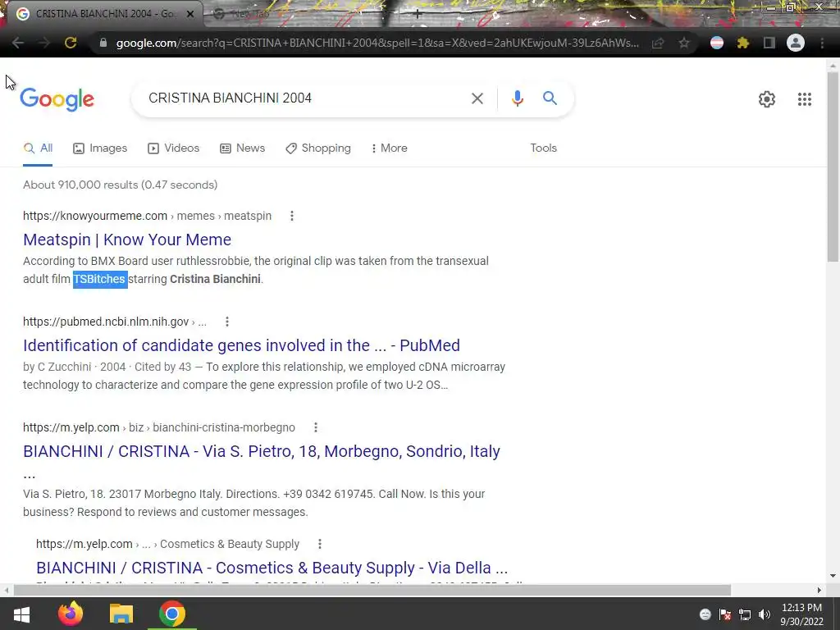840x630 pixels.
Task: Open File Explorer from the taskbar
Action: tap(121, 614)
